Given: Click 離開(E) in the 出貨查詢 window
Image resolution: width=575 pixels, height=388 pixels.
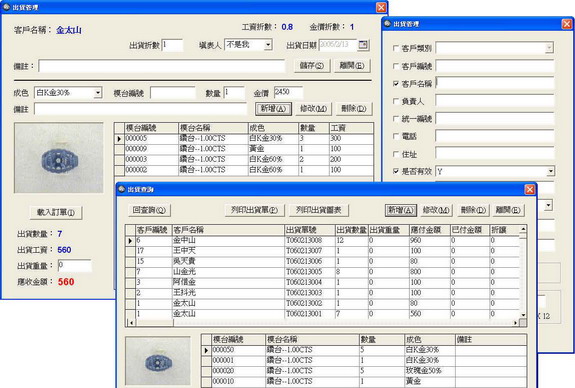Looking at the screenshot, I should point(508,210).
